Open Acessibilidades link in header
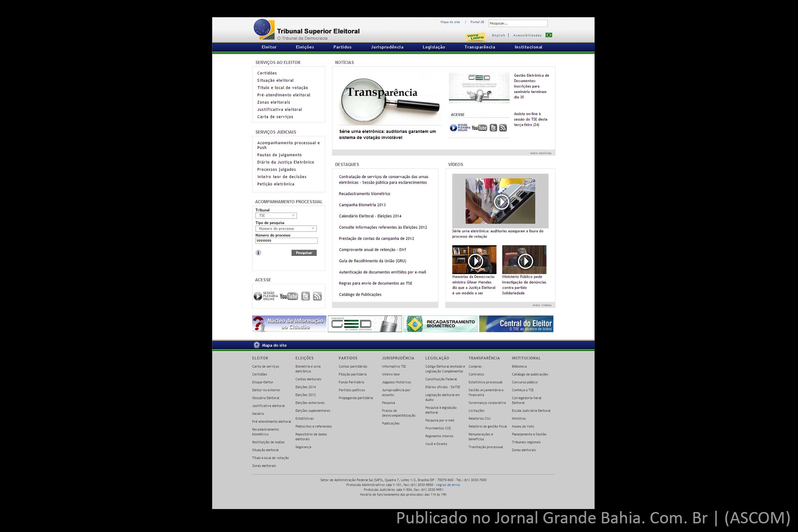The height and width of the screenshot is (532, 798). click(x=527, y=35)
